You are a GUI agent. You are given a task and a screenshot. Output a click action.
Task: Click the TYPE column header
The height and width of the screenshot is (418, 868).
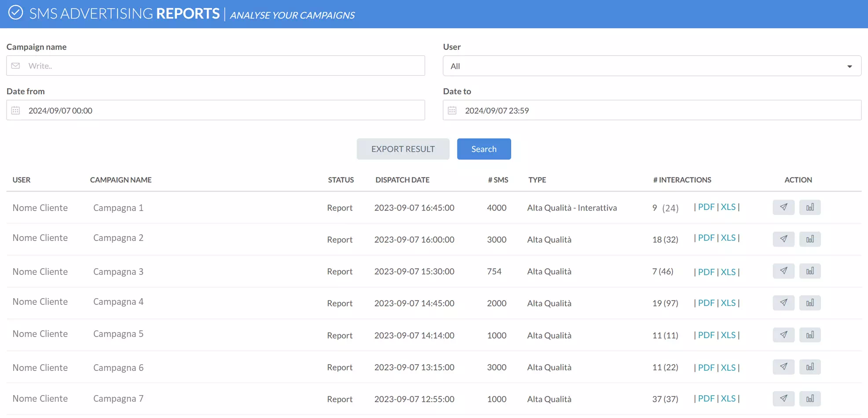[537, 180]
